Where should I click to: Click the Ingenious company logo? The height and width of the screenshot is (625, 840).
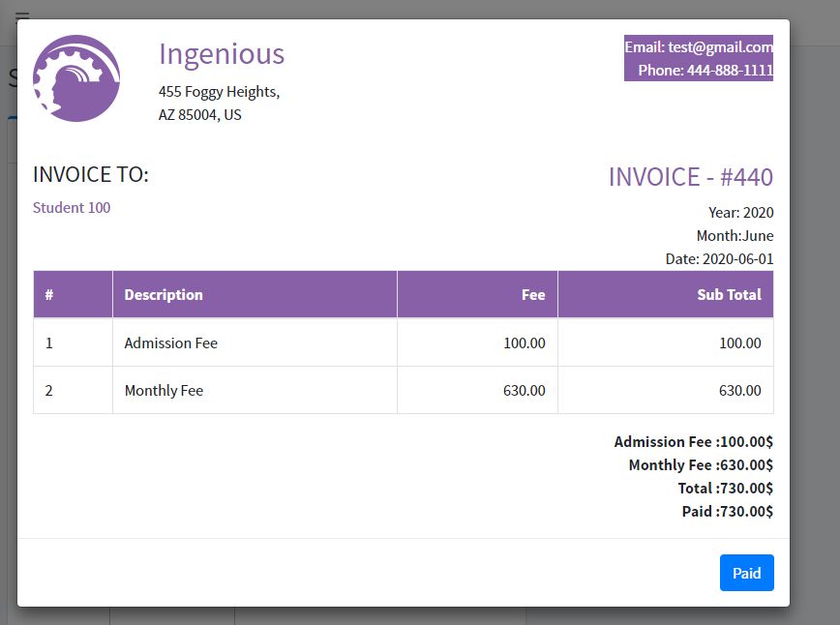click(x=76, y=78)
